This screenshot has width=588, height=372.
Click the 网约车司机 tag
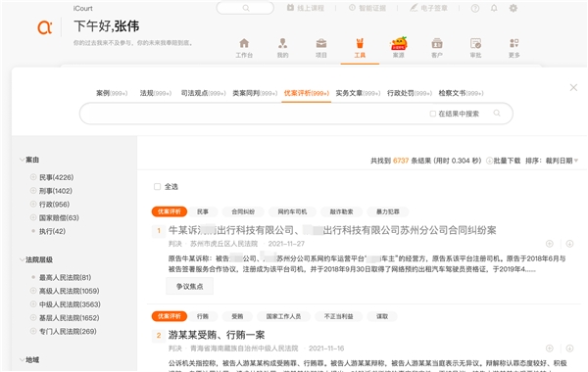pos(292,211)
